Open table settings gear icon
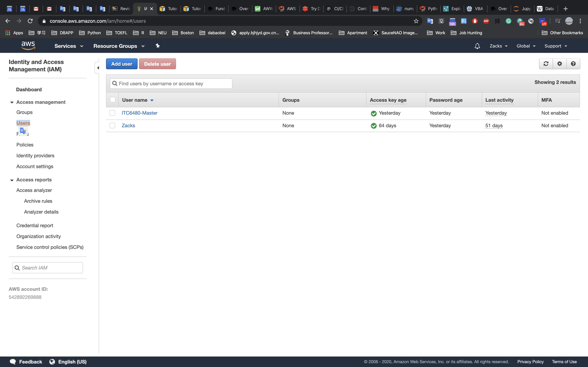 coord(560,64)
